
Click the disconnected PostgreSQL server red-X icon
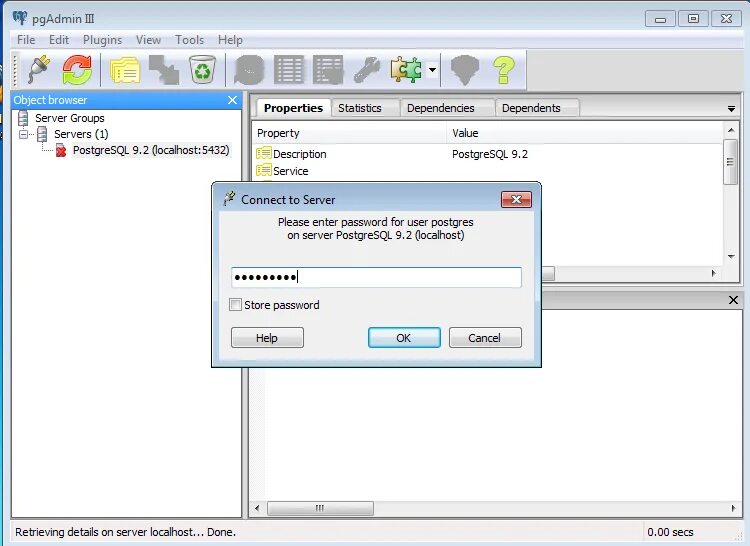point(61,150)
